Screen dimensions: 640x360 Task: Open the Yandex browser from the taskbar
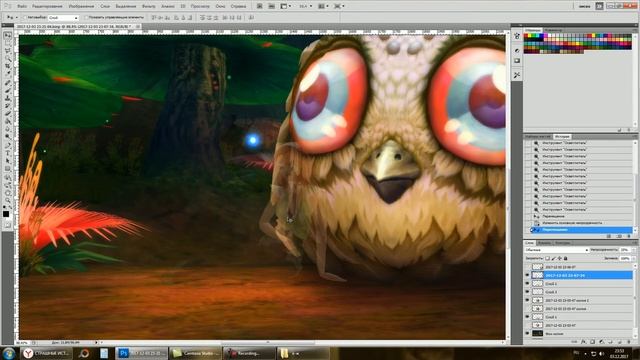(46, 353)
